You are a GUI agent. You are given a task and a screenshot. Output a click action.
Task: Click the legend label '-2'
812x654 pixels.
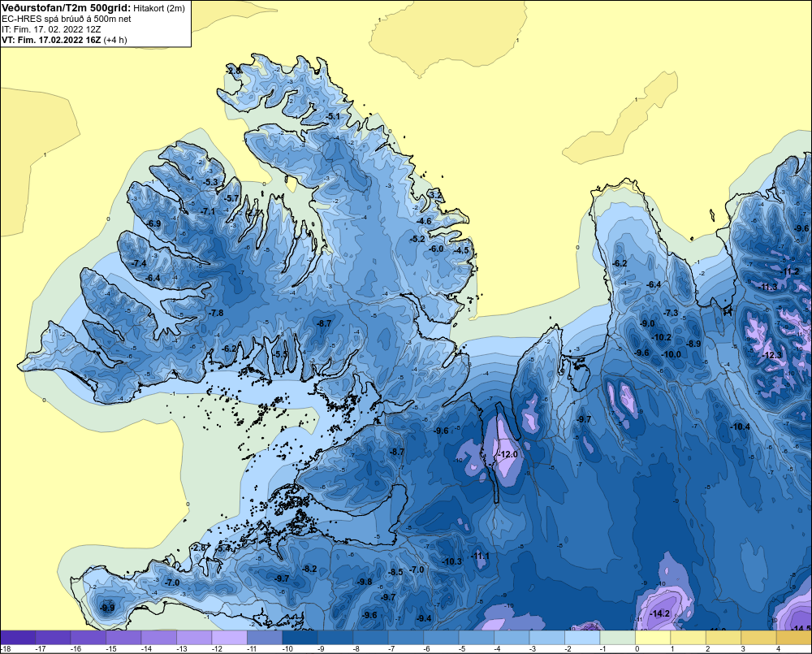[x=570, y=649]
